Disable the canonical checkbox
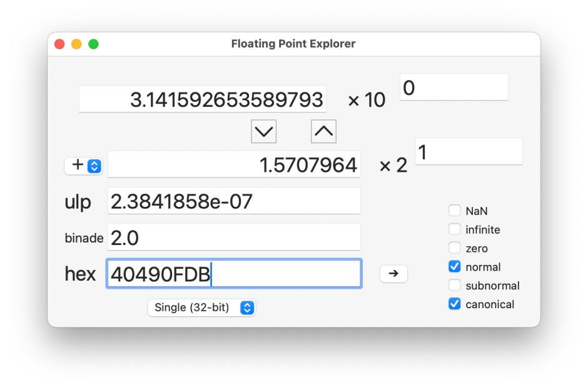 [x=455, y=304]
